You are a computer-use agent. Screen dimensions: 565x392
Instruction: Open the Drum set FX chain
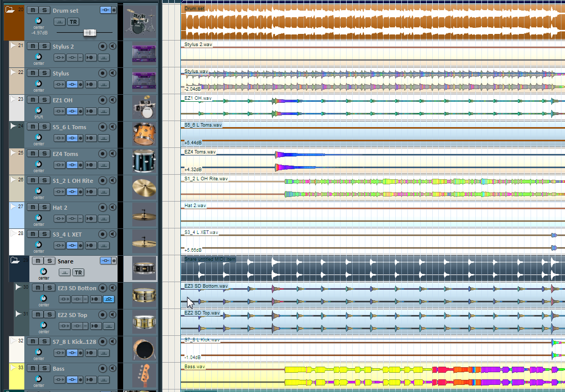[x=105, y=10]
